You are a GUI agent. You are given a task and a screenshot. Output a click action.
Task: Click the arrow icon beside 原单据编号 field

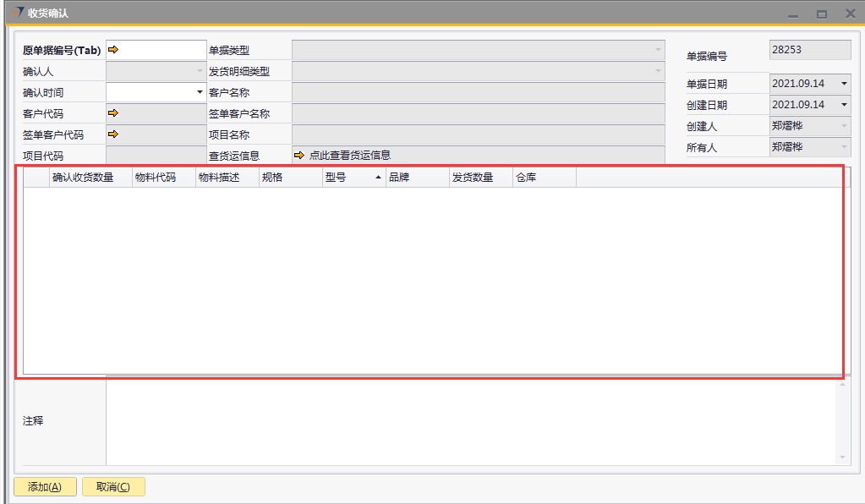coord(113,50)
